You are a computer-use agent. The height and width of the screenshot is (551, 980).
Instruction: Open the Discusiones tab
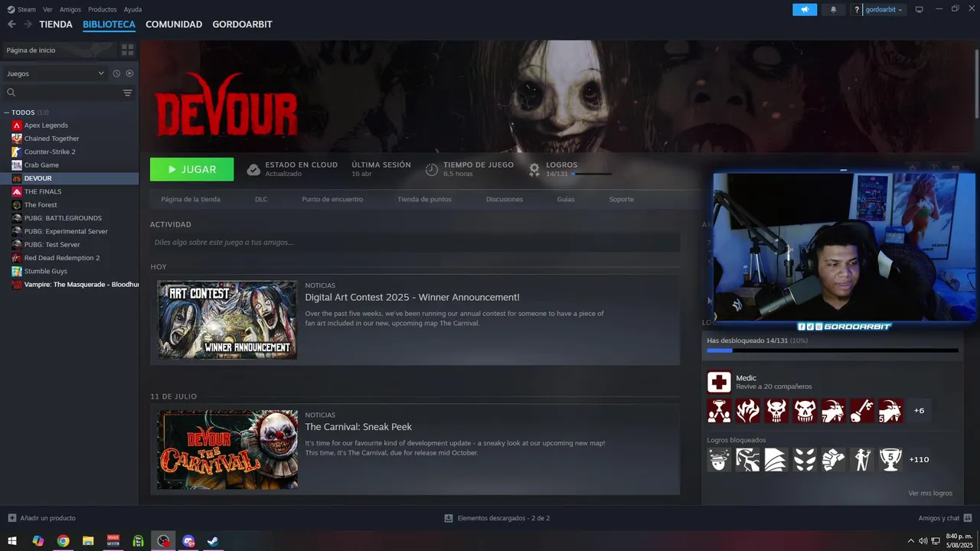point(505,199)
